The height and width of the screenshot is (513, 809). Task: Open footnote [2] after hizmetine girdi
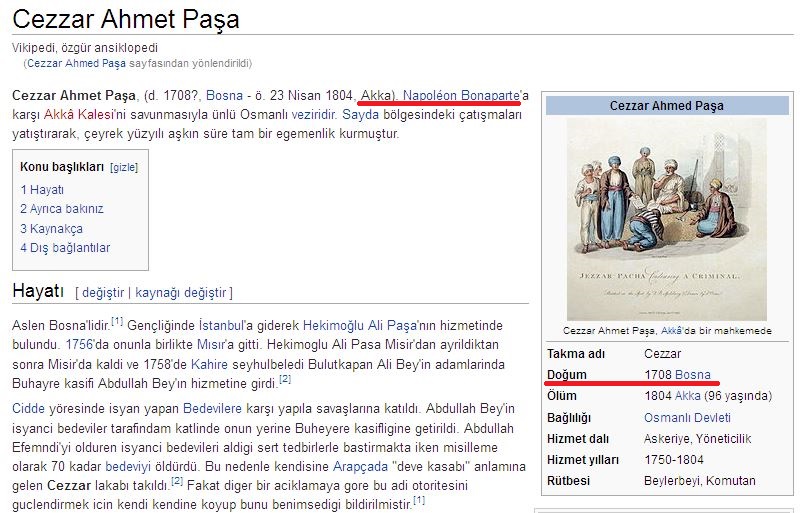(285, 379)
